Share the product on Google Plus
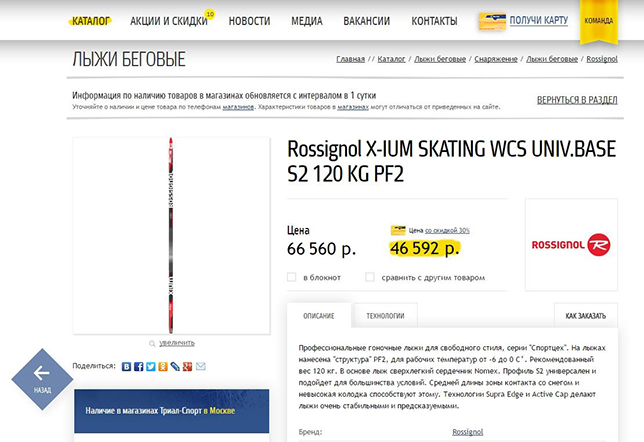The width and height of the screenshot is (644, 442). tap(188, 366)
